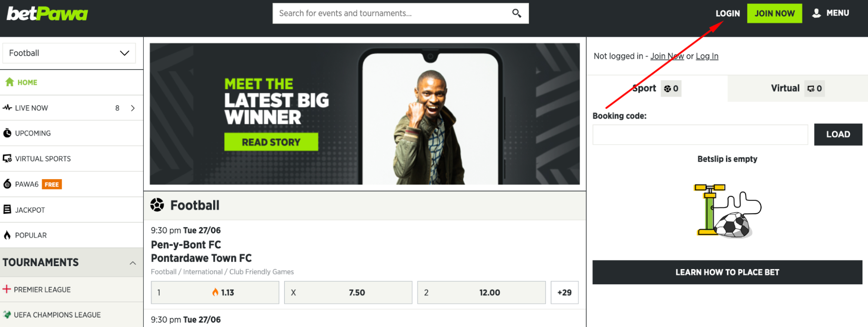Open the Football sport dropdown
868x327 pixels.
pos(69,53)
